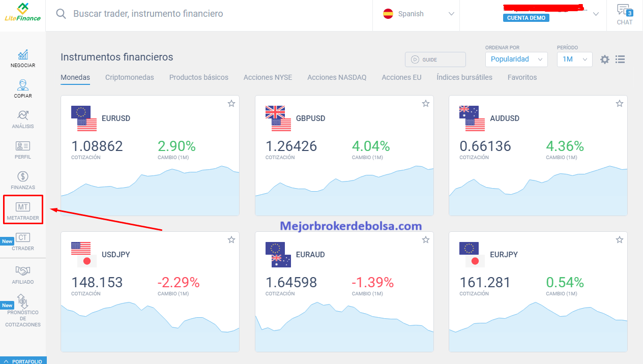Open the cTrader sidebar section

pyautogui.click(x=23, y=241)
